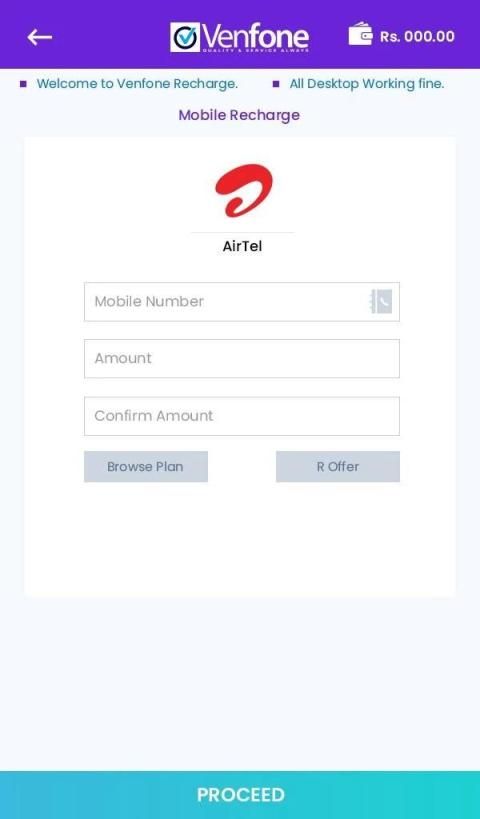Tap the purple bullet before Welcome message

tap(23, 84)
